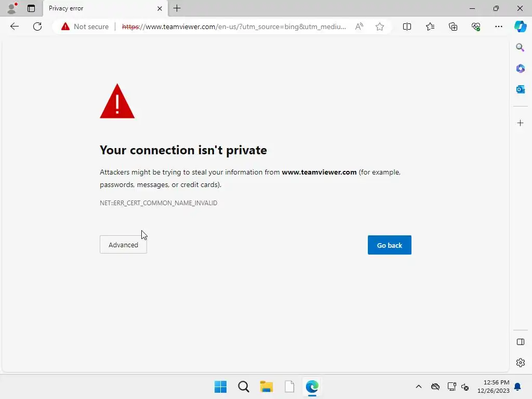This screenshot has height=399, width=532.
Task: Open the clock showing 12:56 PM
Action: (x=494, y=387)
